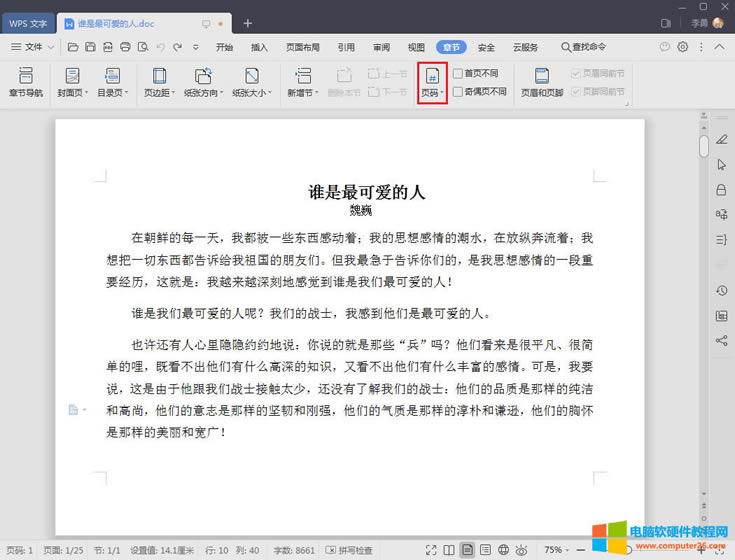Enable 首页不同 checkbox
The width and height of the screenshot is (735, 560).
pos(458,73)
